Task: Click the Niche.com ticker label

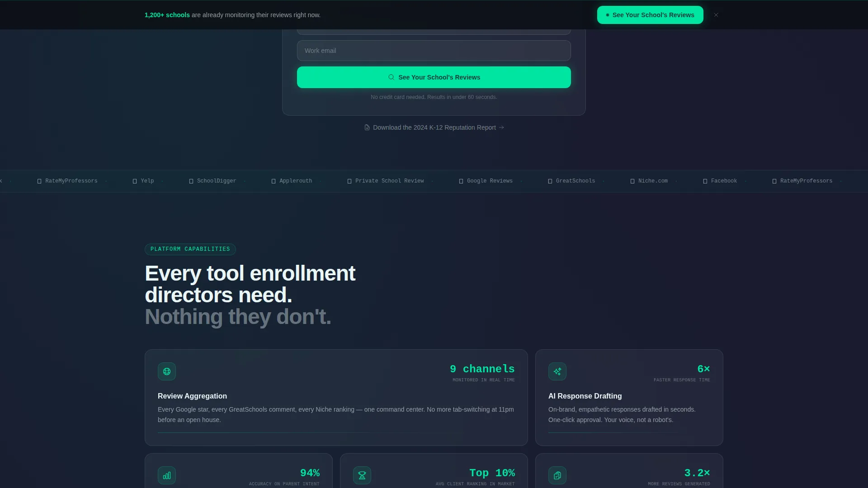Action: point(653,181)
